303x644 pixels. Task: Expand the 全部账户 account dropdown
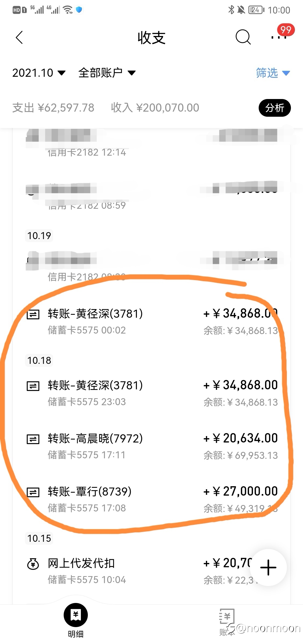point(107,73)
